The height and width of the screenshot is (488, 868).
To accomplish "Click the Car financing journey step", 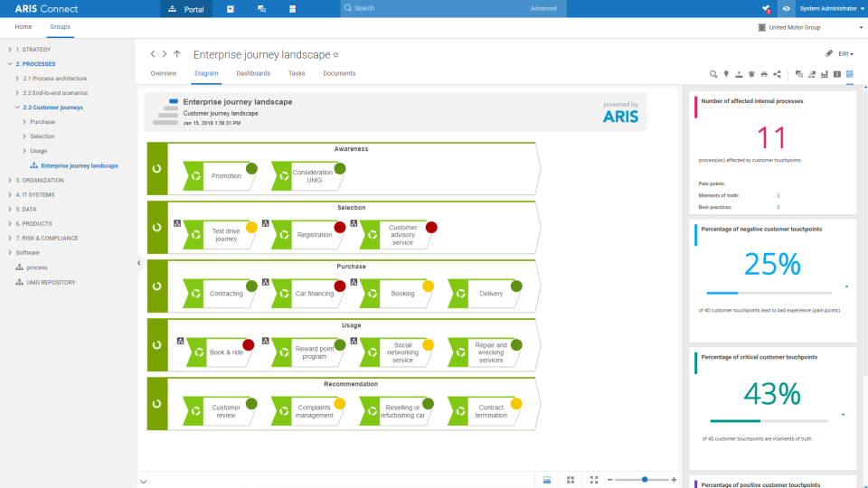I will (307, 293).
